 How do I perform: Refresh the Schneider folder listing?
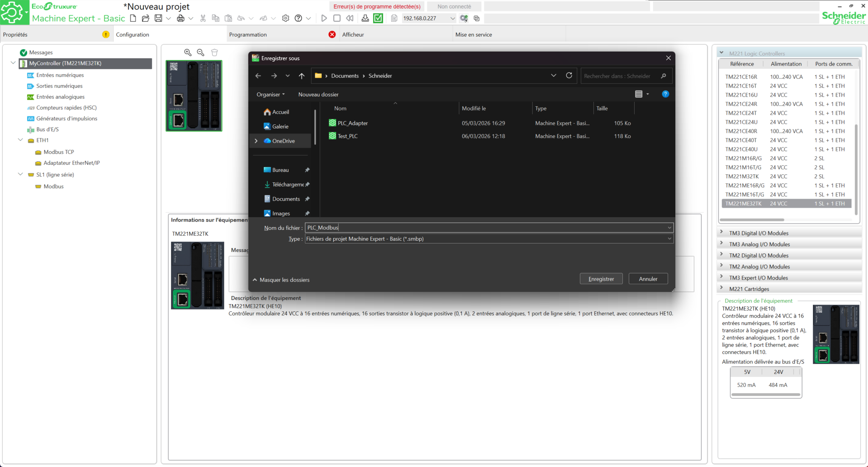click(x=569, y=76)
